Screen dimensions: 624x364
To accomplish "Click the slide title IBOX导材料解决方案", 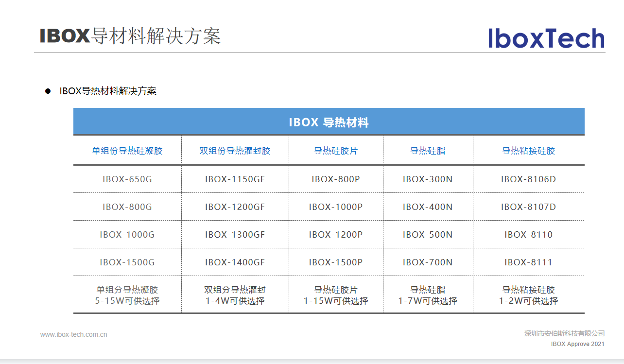I will (x=130, y=36).
